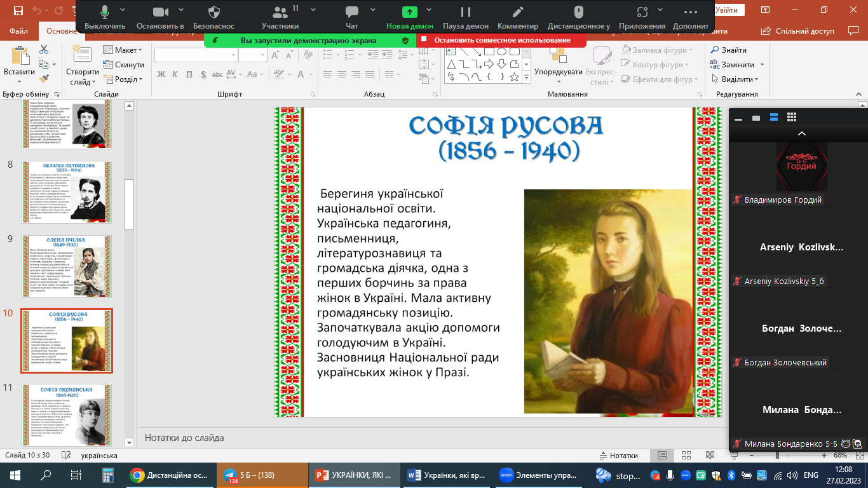Click zoom percentage 68%
The width and height of the screenshot is (868, 488).
click(x=840, y=456)
